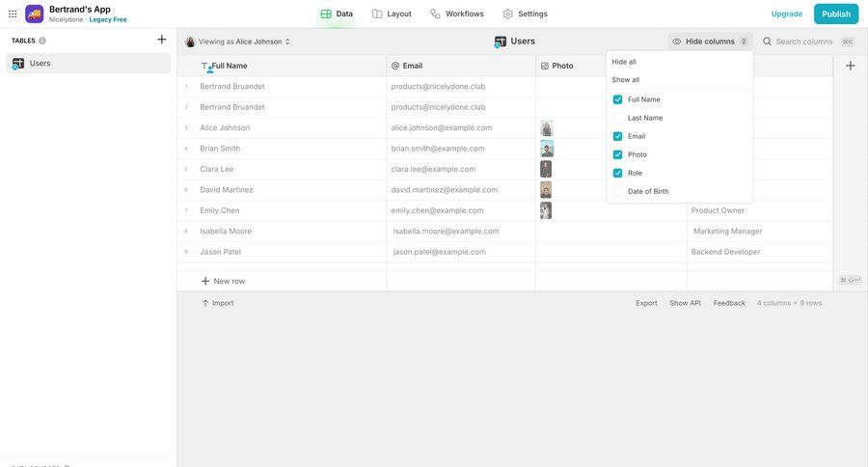Image resolution: width=868 pixels, height=467 pixels.
Task: Select isabella.moore@example.com email cell
Action: coord(461,231)
